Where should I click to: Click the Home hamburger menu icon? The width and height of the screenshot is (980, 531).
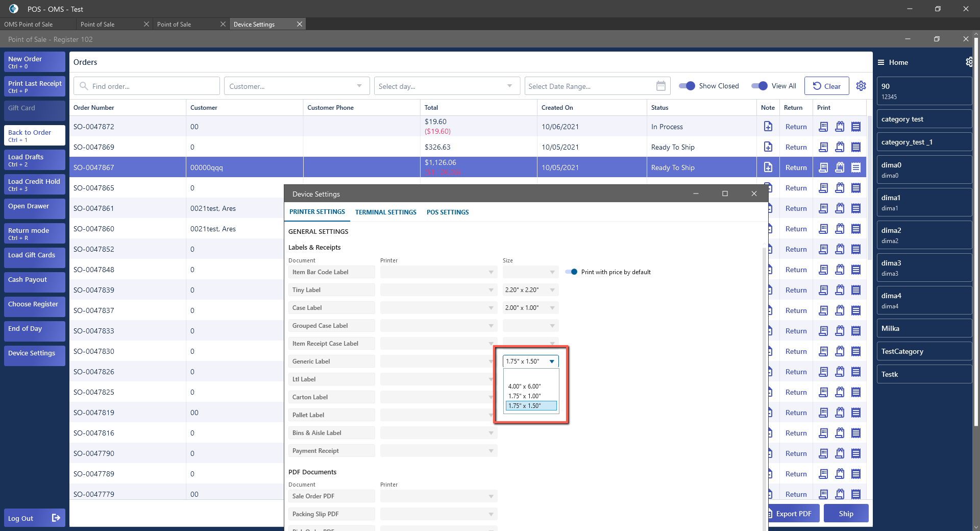(x=881, y=62)
